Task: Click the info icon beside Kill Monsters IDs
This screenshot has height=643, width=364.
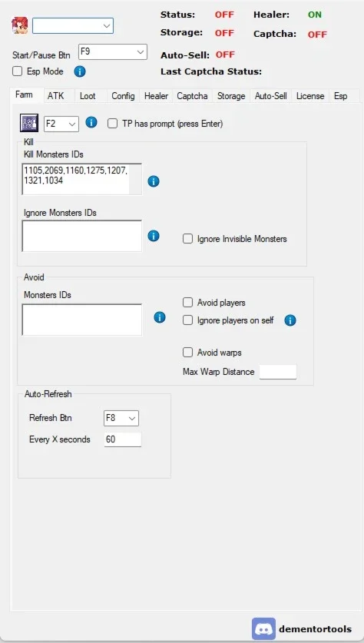Action: pyautogui.click(x=154, y=181)
